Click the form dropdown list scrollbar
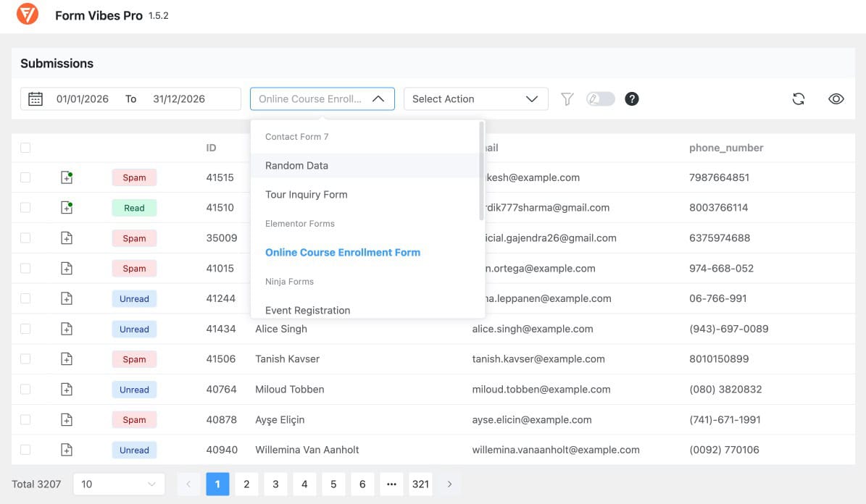This screenshot has width=866, height=504. point(482,171)
